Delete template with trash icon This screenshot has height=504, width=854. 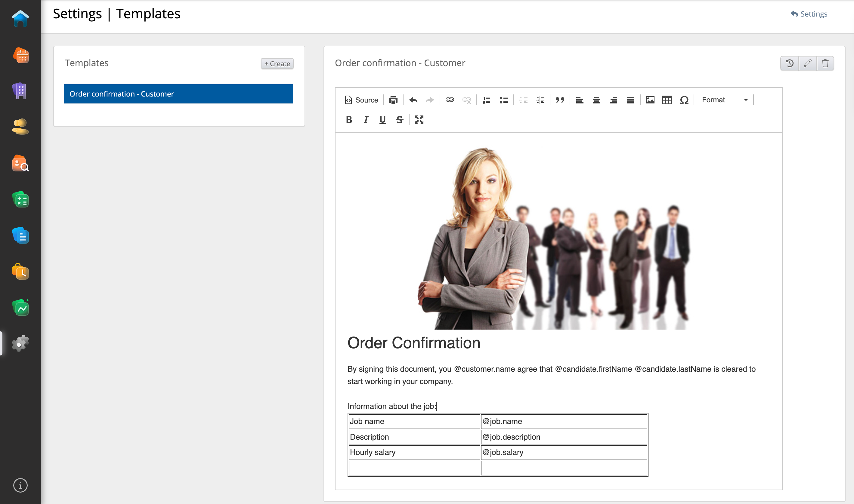pos(825,63)
